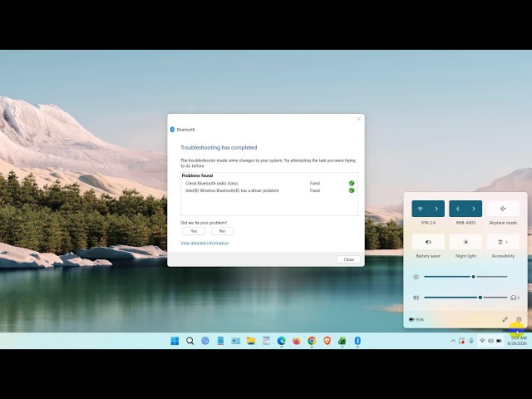Toggle Night light
Viewport: 532px width, 399px height.
pyautogui.click(x=465, y=242)
